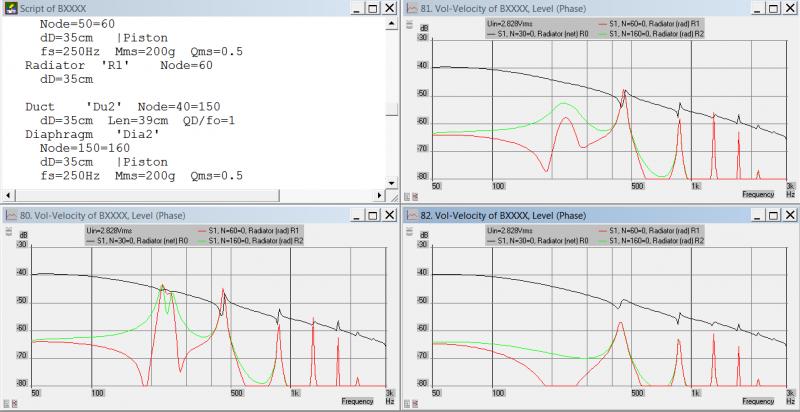Click the chart icon in window 81's title bar
This screenshot has width=800, height=412.
pos(413,8)
